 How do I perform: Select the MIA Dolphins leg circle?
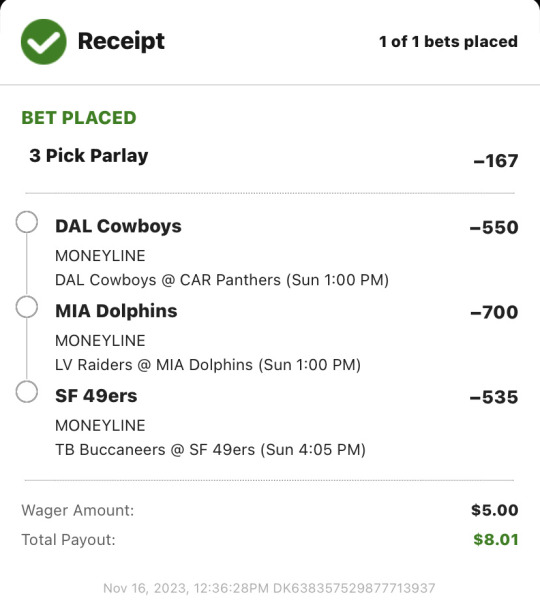[x=27, y=307]
